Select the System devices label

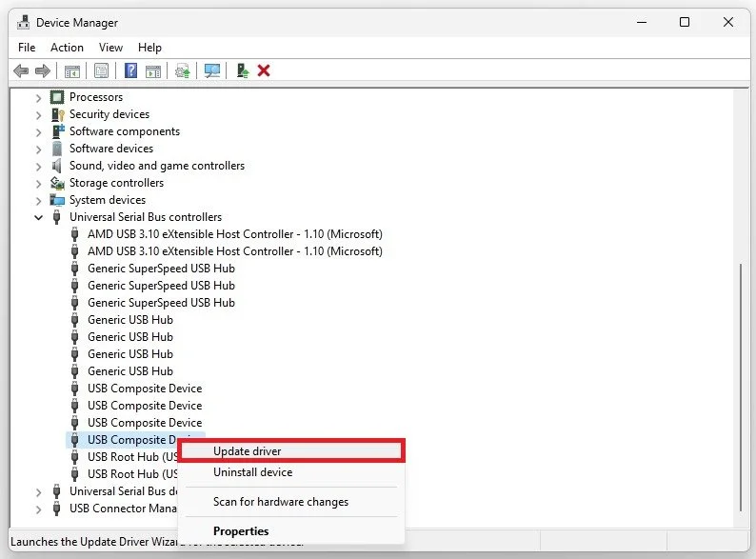point(108,200)
